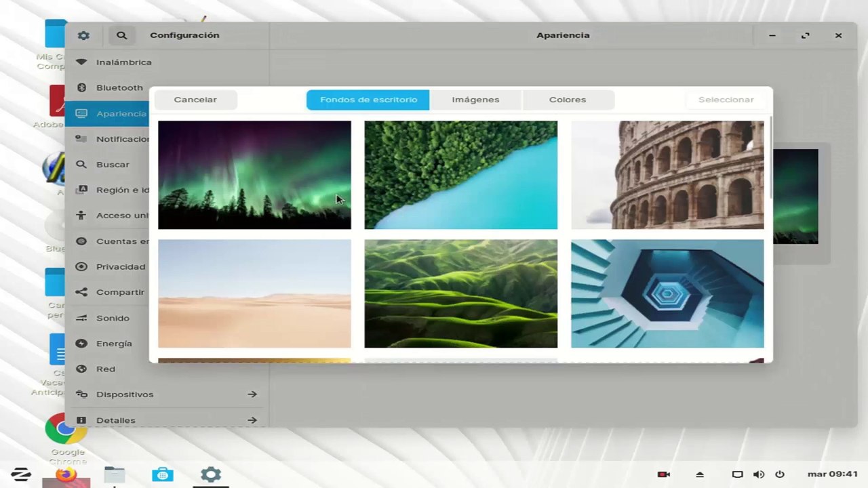Click the Buscar magnifier icon in the sidebar
This screenshot has height=488, width=868.
(x=81, y=164)
